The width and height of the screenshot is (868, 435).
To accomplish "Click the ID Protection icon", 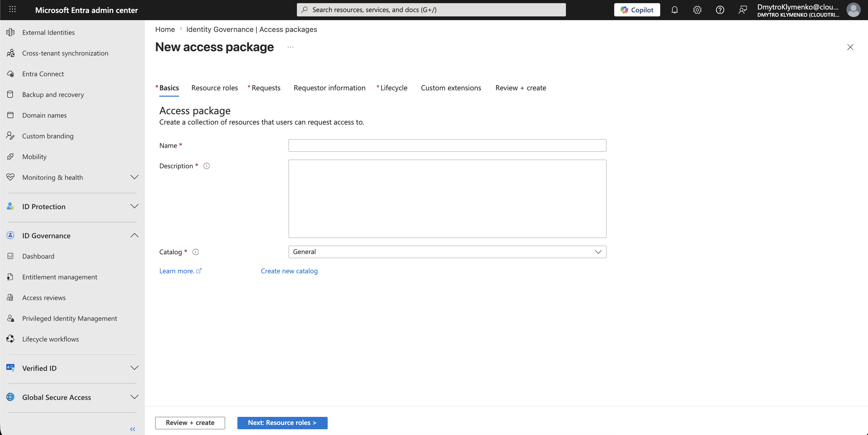I will click(x=10, y=206).
